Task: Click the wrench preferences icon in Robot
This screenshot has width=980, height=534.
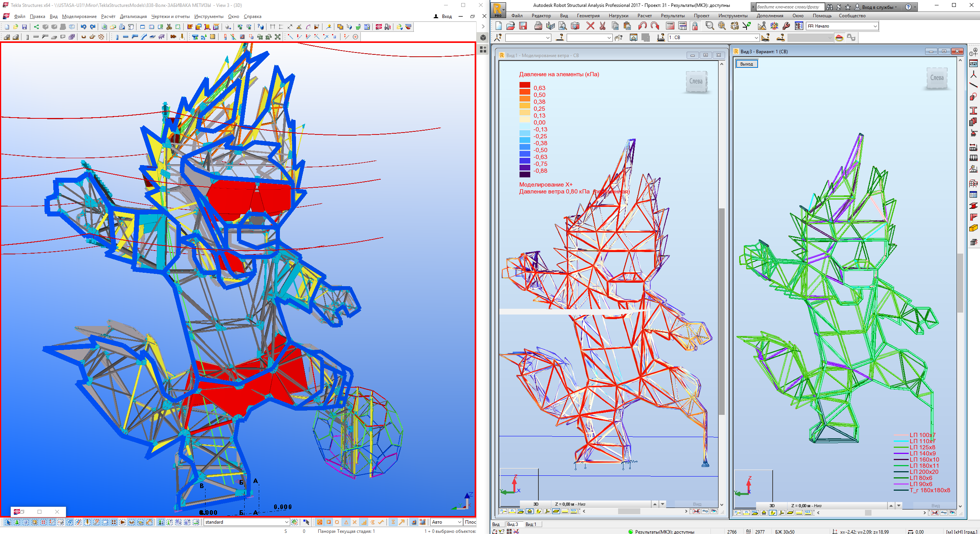Action: point(786,26)
